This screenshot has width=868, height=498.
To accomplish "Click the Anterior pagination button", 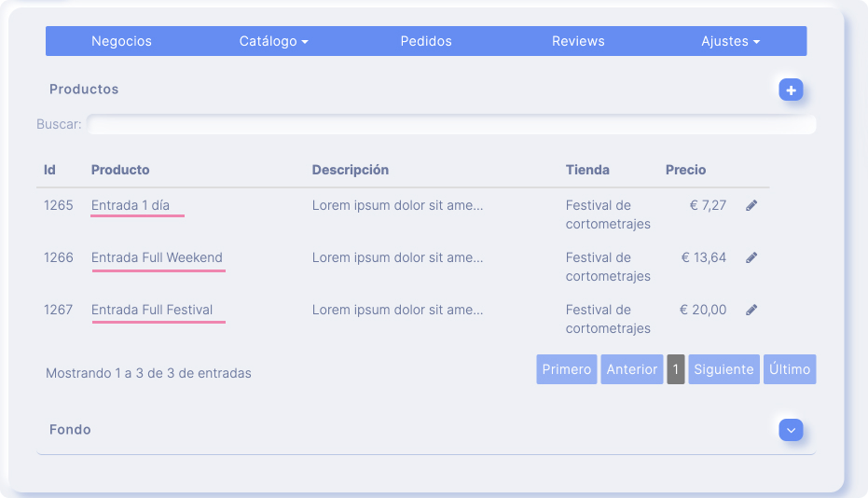I will click(x=631, y=369).
